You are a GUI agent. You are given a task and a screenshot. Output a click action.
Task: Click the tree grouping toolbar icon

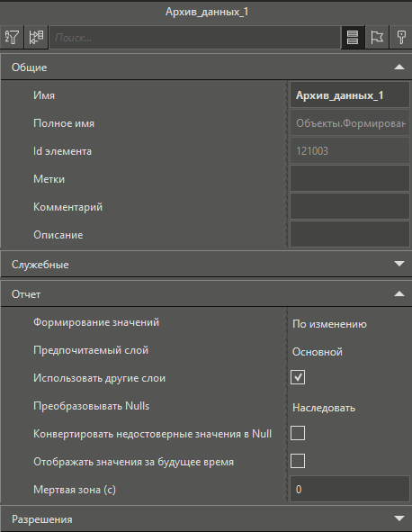pyautogui.click(x=36, y=37)
